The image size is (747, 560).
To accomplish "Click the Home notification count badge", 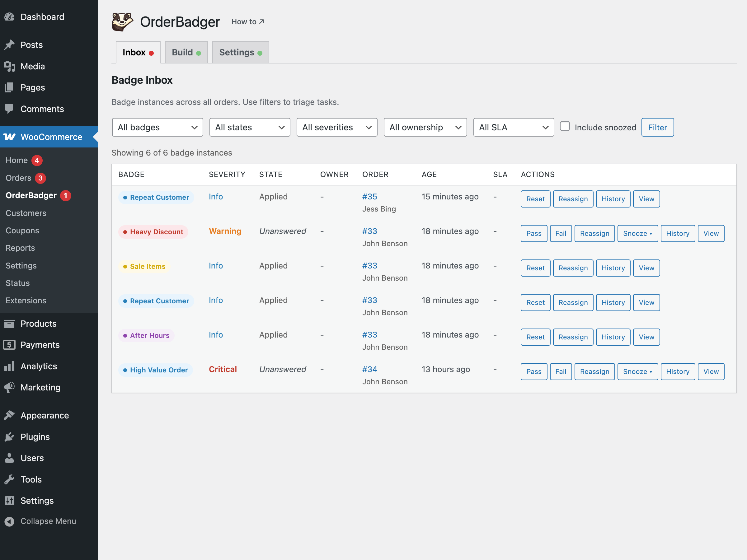I will click(x=37, y=160).
